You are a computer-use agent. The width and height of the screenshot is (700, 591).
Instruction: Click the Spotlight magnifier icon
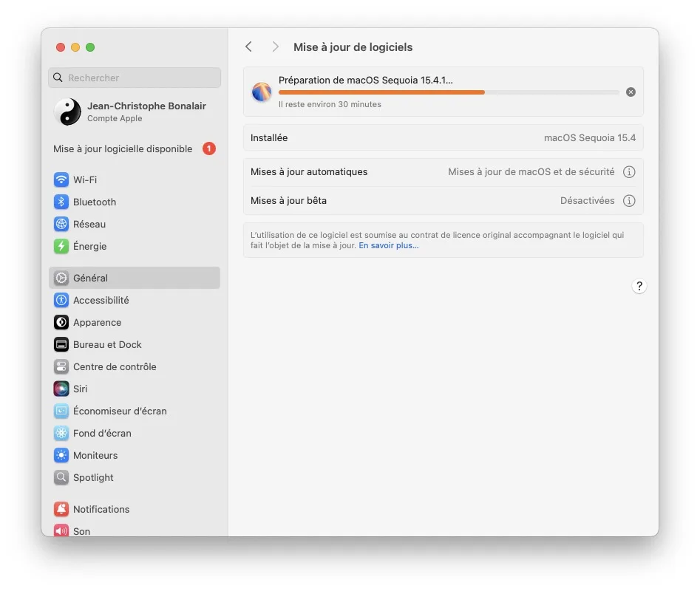(61, 477)
